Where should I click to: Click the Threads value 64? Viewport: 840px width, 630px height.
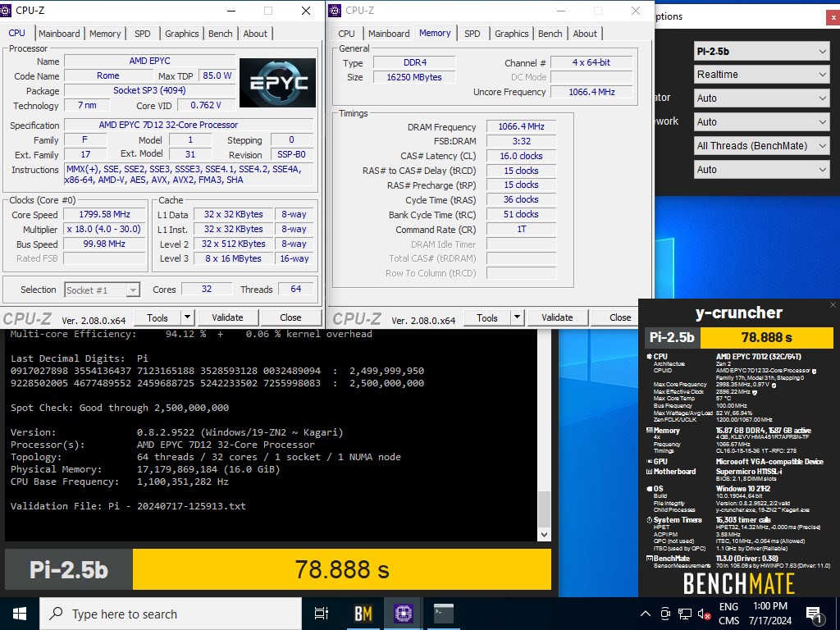(295, 290)
